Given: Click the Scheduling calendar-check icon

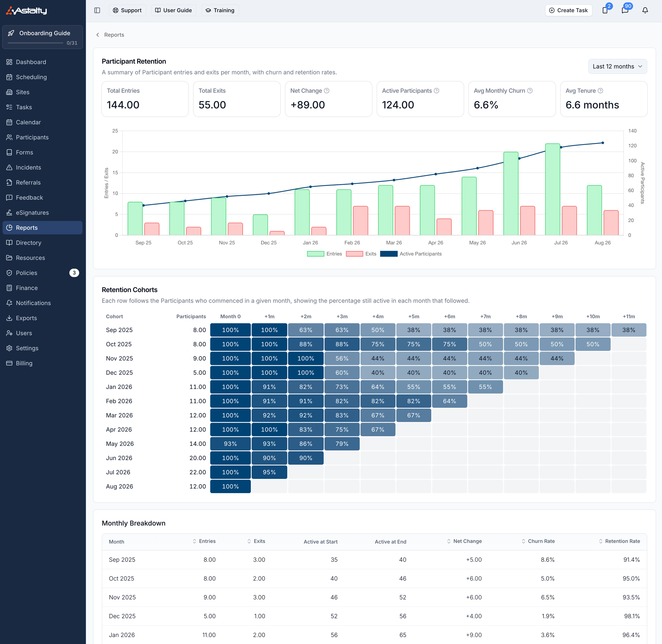Looking at the screenshot, I should pos(9,77).
